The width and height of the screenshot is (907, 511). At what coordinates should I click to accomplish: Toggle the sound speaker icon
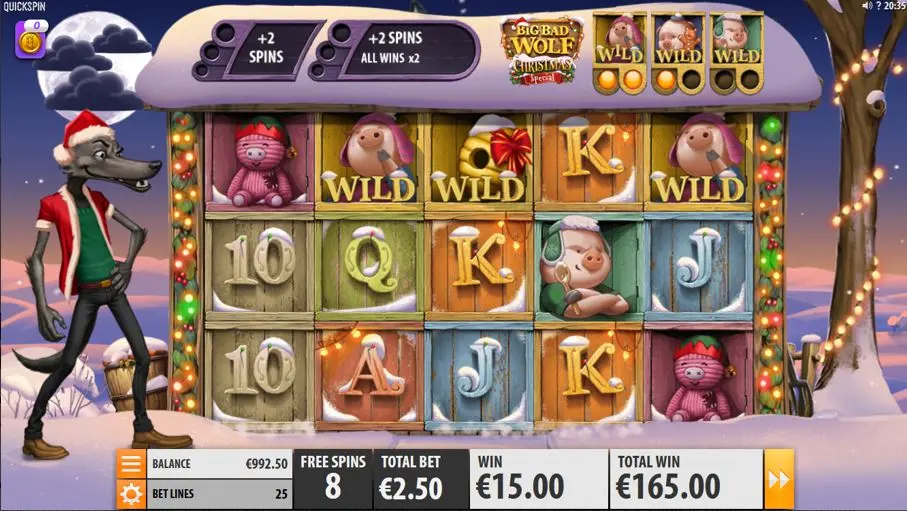(867, 5)
